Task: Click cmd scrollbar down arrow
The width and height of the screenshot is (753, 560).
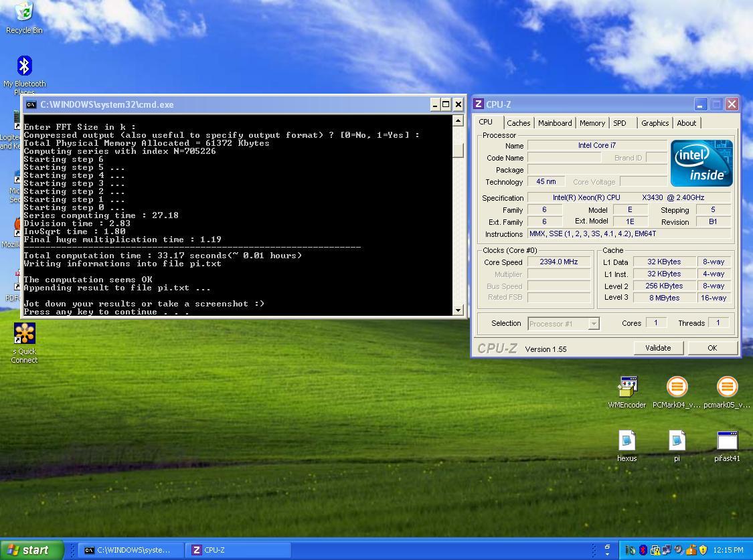Action: [458, 310]
